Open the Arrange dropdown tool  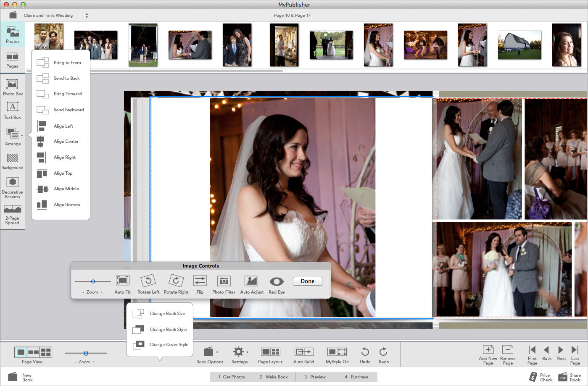(13, 137)
